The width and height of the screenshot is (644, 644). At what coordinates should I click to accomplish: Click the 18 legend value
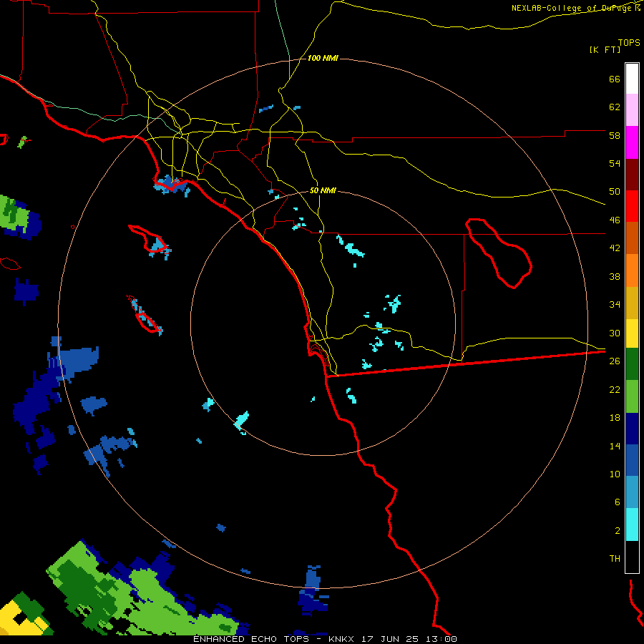click(615, 418)
